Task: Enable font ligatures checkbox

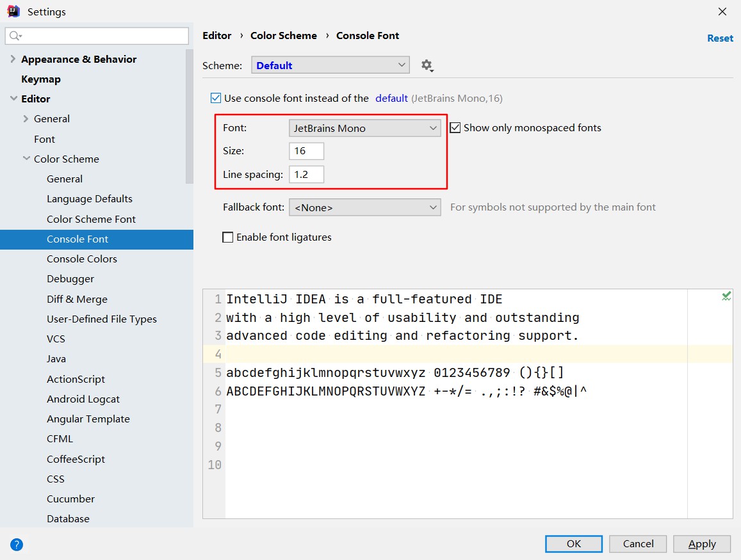Action: click(227, 237)
